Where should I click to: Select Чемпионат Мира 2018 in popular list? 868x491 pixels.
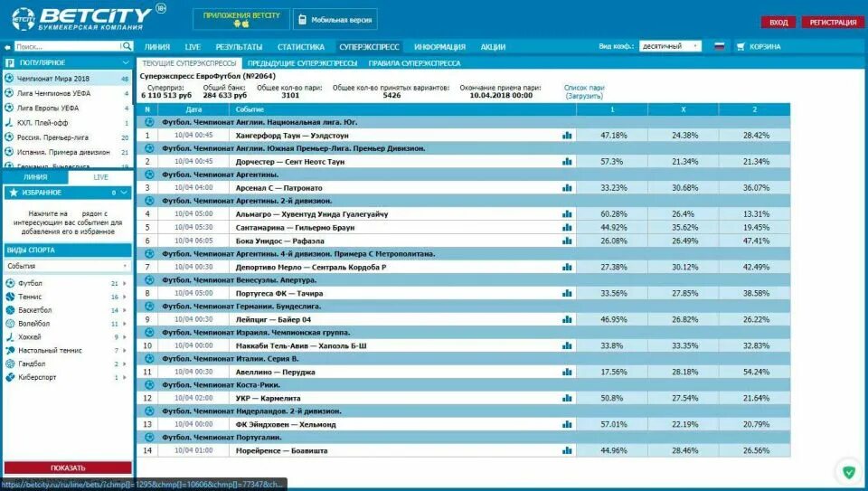coord(68,79)
